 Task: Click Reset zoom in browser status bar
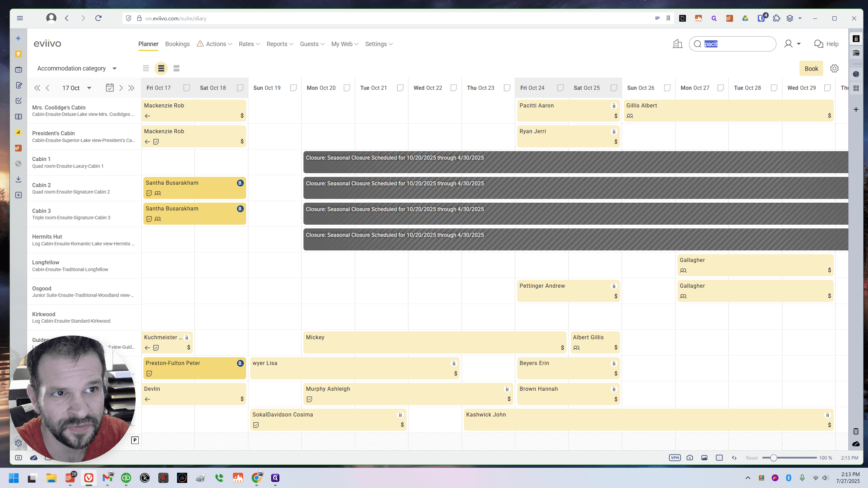click(752, 458)
